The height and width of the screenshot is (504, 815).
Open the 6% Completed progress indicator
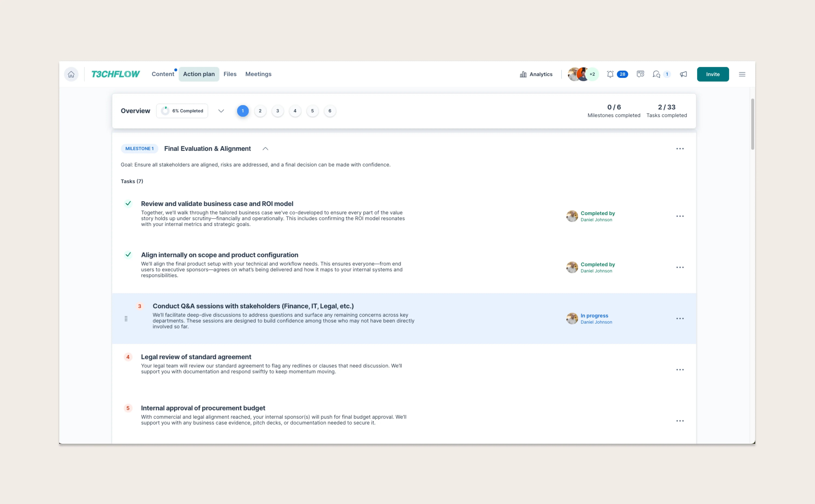(x=182, y=111)
